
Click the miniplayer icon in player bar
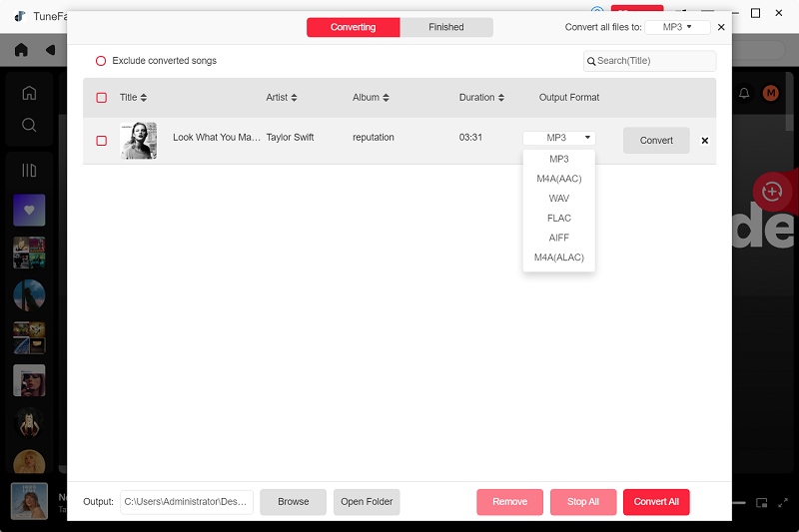[x=762, y=503]
